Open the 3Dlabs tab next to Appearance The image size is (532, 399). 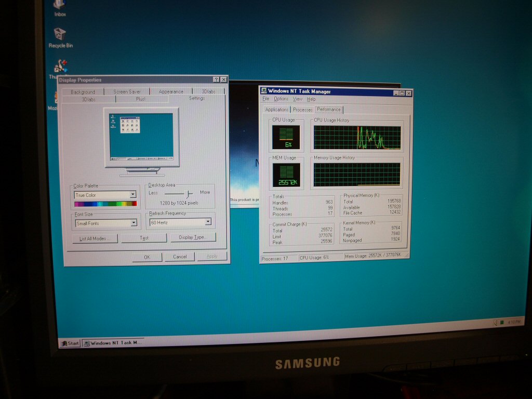point(208,91)
